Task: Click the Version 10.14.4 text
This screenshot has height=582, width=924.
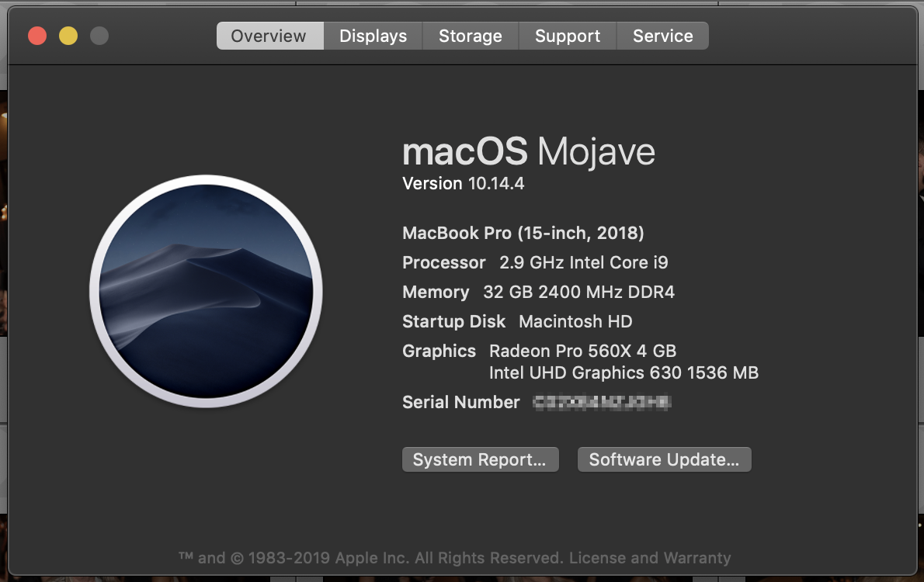Action: click(464, 184)
